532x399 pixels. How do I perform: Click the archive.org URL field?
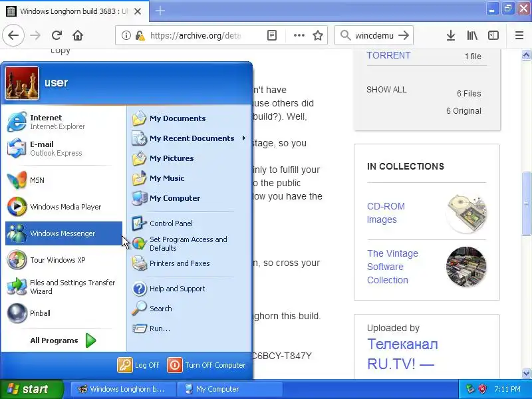coord(195,35)
